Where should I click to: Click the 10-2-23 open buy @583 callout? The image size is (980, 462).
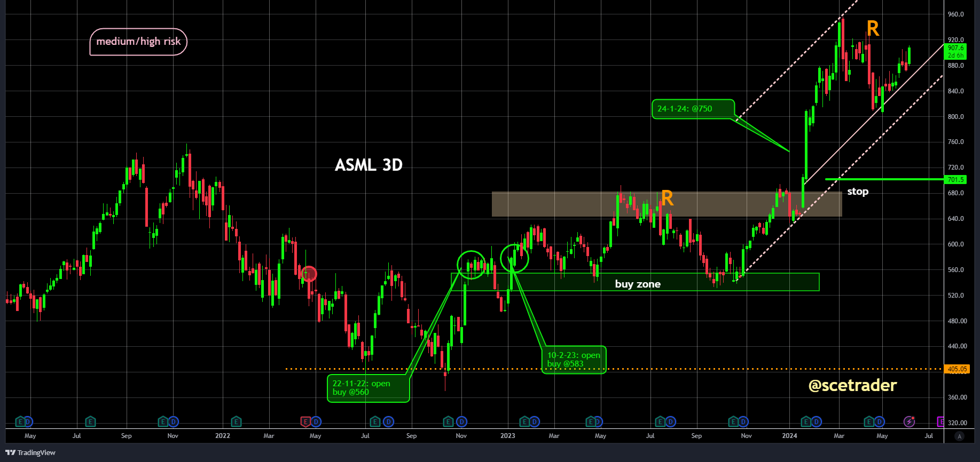click(574, 360)
